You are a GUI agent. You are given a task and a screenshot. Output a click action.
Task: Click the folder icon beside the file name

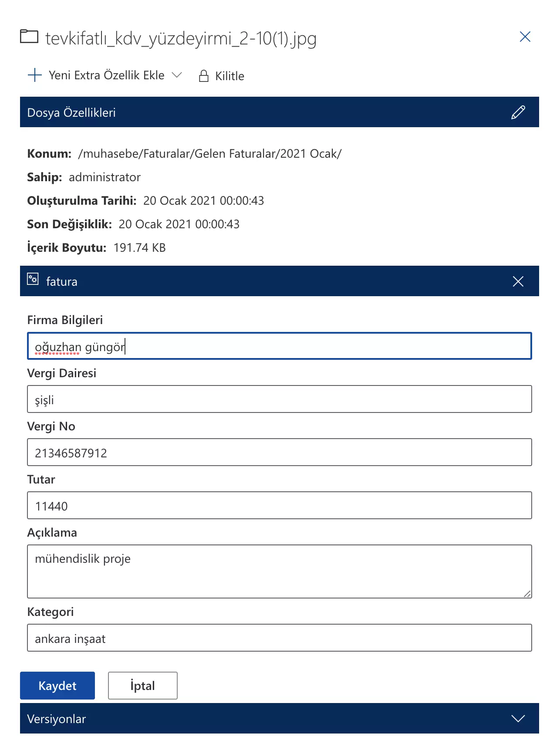(x=29, y=36)
